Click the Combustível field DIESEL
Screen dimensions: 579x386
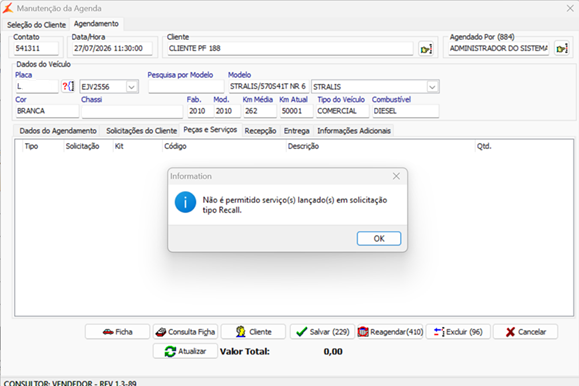pyautogui.click(x=405, y=111)
